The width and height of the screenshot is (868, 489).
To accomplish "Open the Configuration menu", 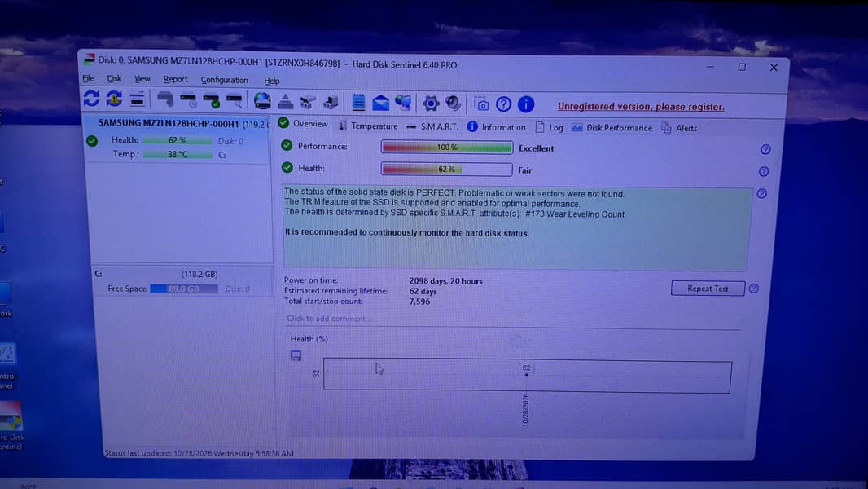I will tap(224, 81).
